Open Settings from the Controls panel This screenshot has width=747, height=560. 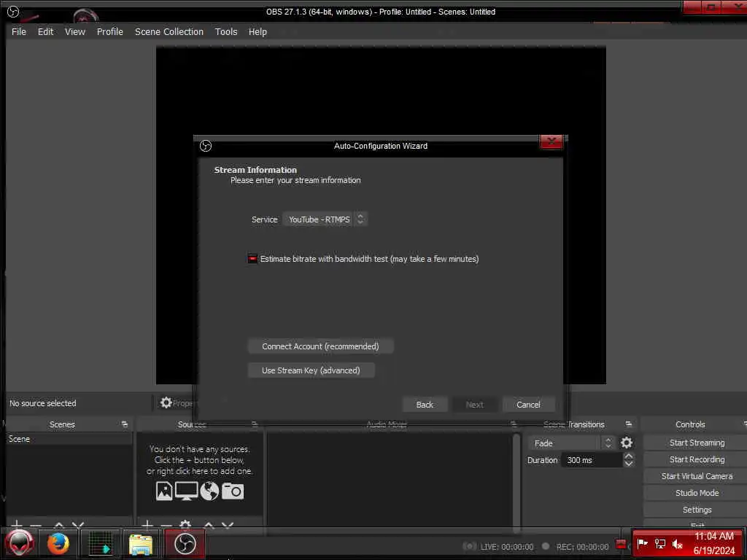pyautogui.click(x=696, y=509)
